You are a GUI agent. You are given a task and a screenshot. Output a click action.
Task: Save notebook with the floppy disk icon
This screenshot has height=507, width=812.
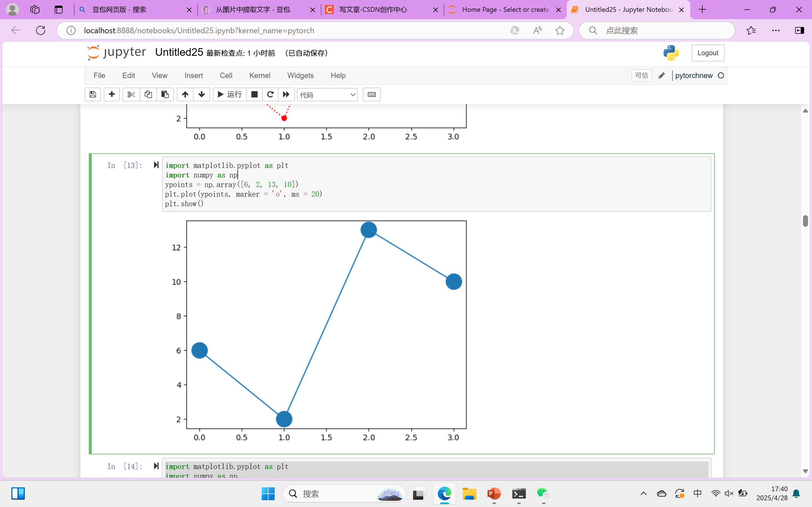(92, 95)
